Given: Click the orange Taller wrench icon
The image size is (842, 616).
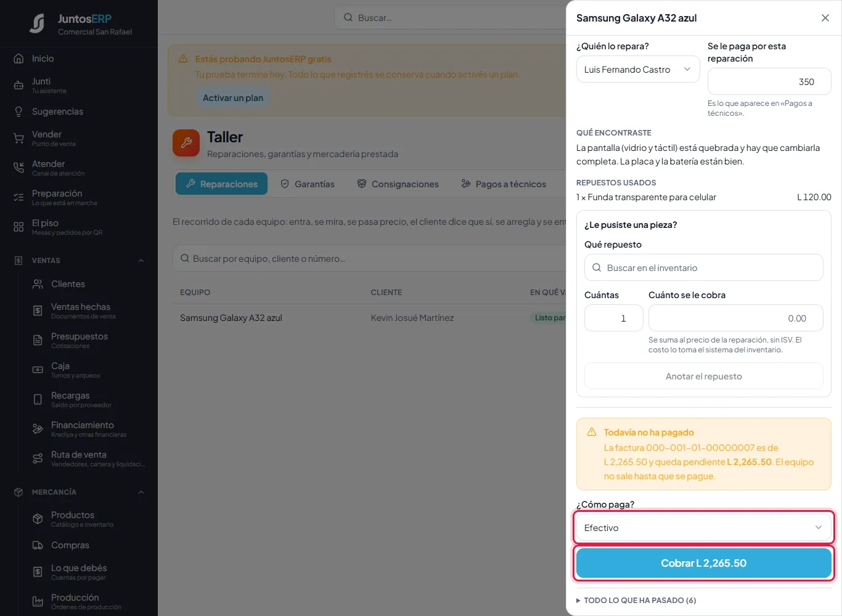Looking at the screenshot, I should click(186, 143).
